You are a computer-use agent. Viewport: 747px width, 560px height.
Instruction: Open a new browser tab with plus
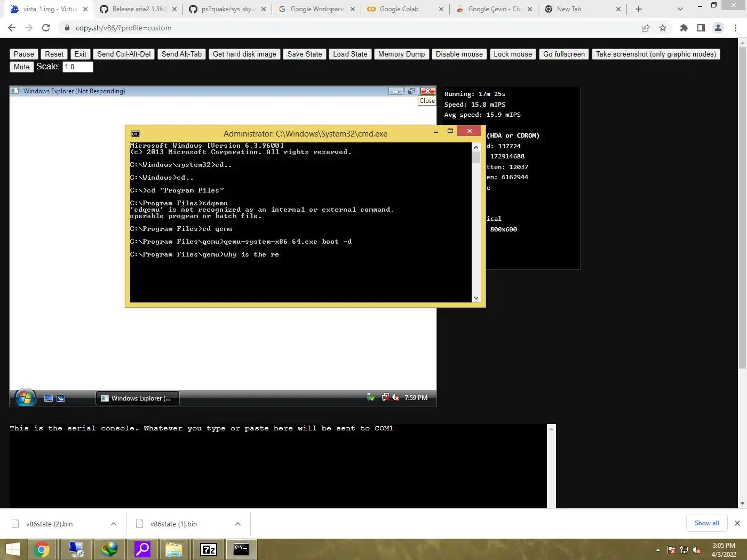click(639, 9)
